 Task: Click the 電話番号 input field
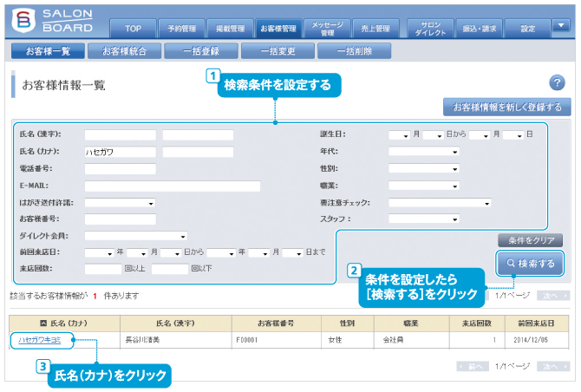(x=120, y=168)
